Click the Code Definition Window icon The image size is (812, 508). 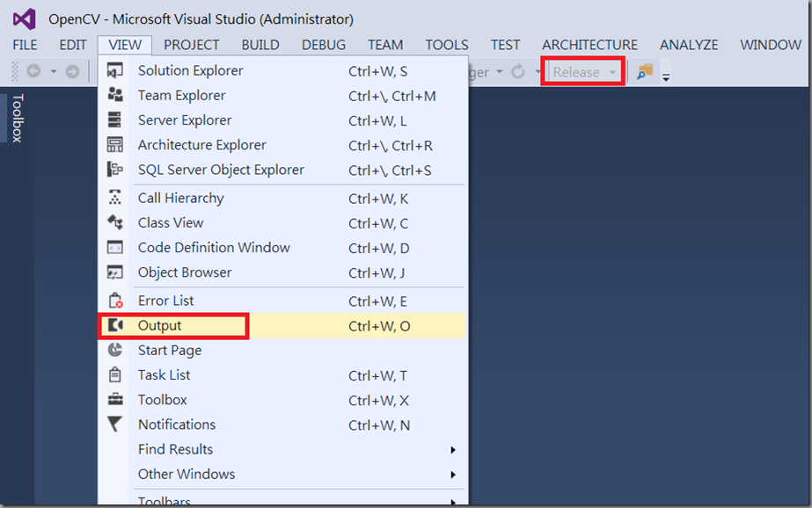click(x=115, y=247)
